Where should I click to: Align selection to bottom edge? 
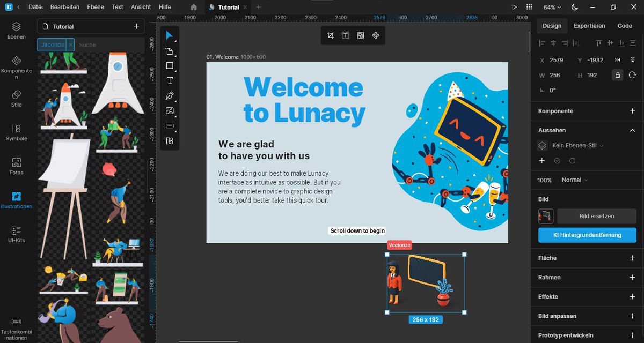(x=623, y=43)
